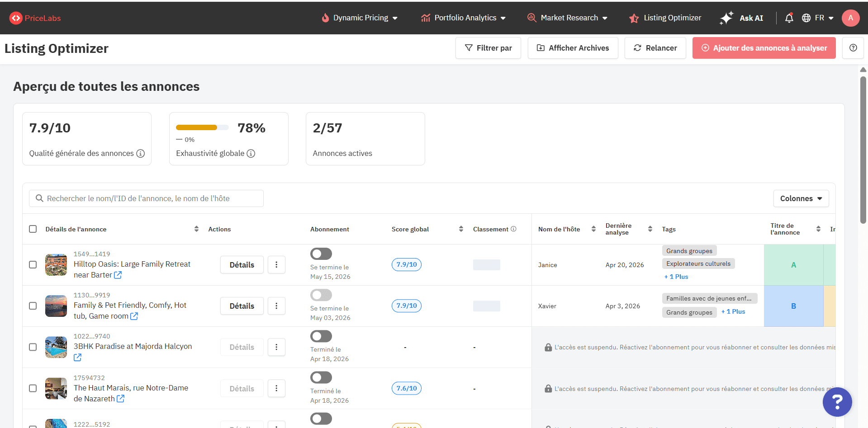868x428 pixels.
Task: Open the Colonnes dropdown
Action: point(801,198)
